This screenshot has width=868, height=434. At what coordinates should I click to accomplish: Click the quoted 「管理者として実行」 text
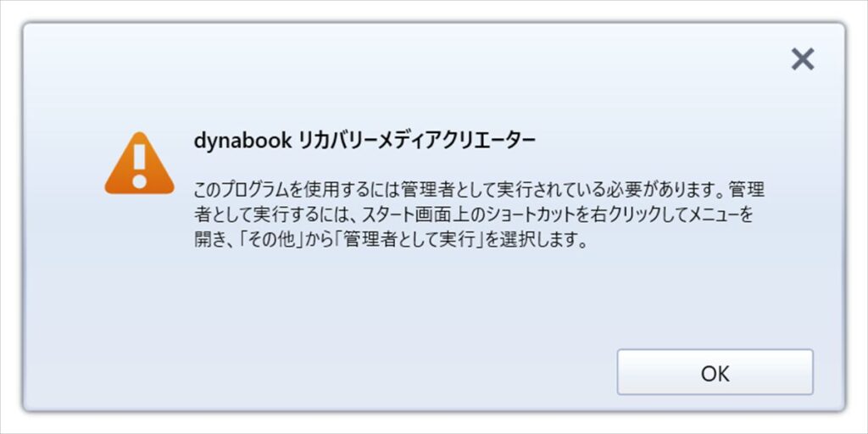[409, 241]
